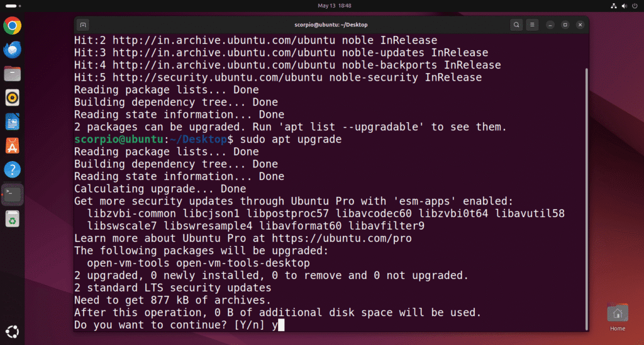Launch Thunderbird mail from the dock
644x345 pixels.
click(x=13, y=50)
